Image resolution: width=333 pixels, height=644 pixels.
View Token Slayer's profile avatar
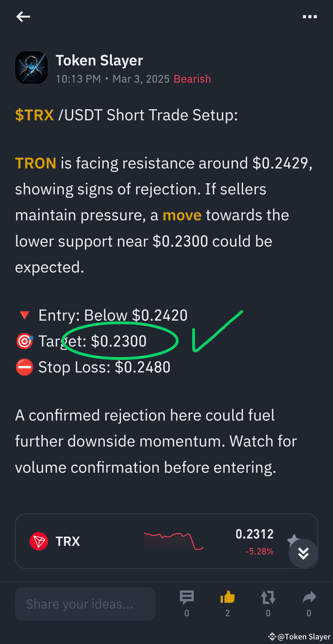pos(31,67)
